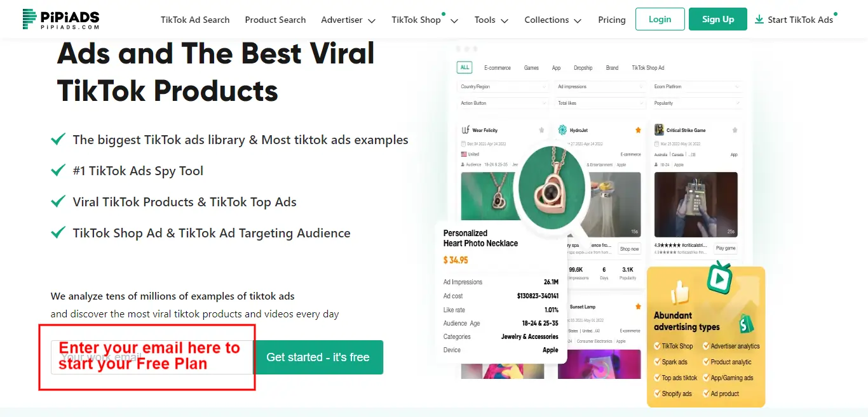Click the checkmark next to TikTok Shop

click(657, 346)
